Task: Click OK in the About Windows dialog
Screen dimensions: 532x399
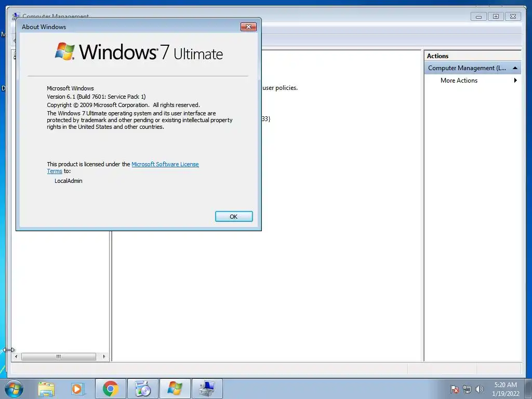Action: point(234,217)
